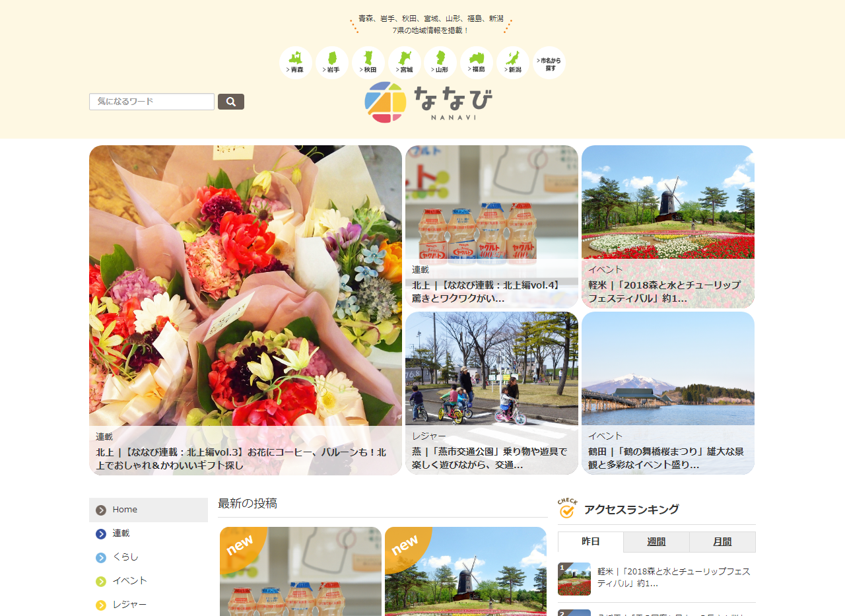Focus the 気になるワード search field
The width and height of the screenshot is (845, 616).
pyautogui.click(x=152, y=102)
